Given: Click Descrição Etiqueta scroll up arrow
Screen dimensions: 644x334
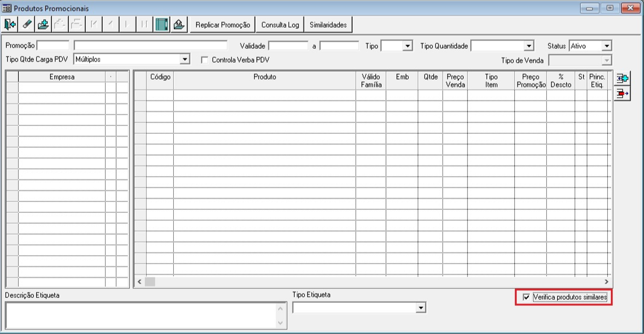Looking at the screenshot, I should [x=281, y=309].
